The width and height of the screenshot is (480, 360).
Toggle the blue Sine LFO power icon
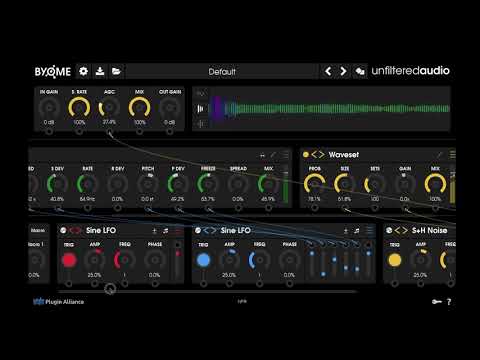(198, 230)
